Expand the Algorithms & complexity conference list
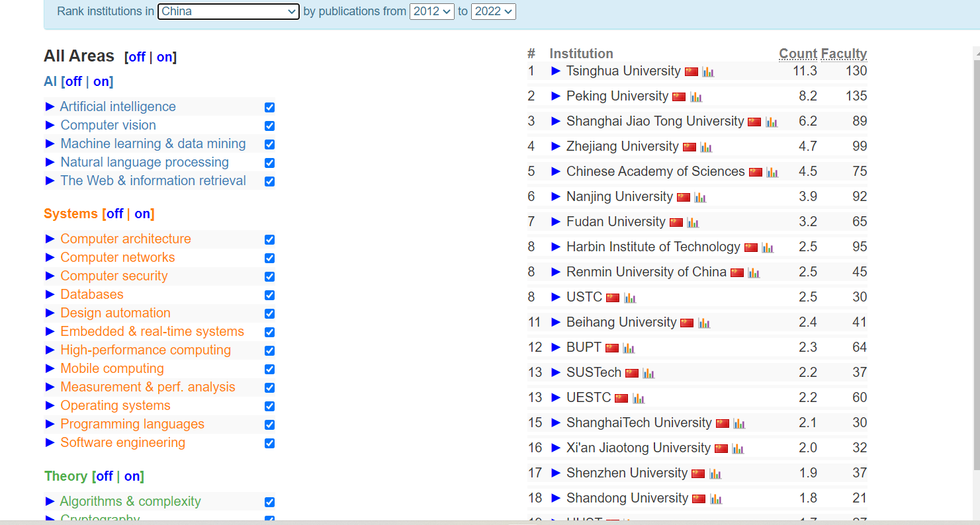The image size is (980, 525). tap(50, 501)
